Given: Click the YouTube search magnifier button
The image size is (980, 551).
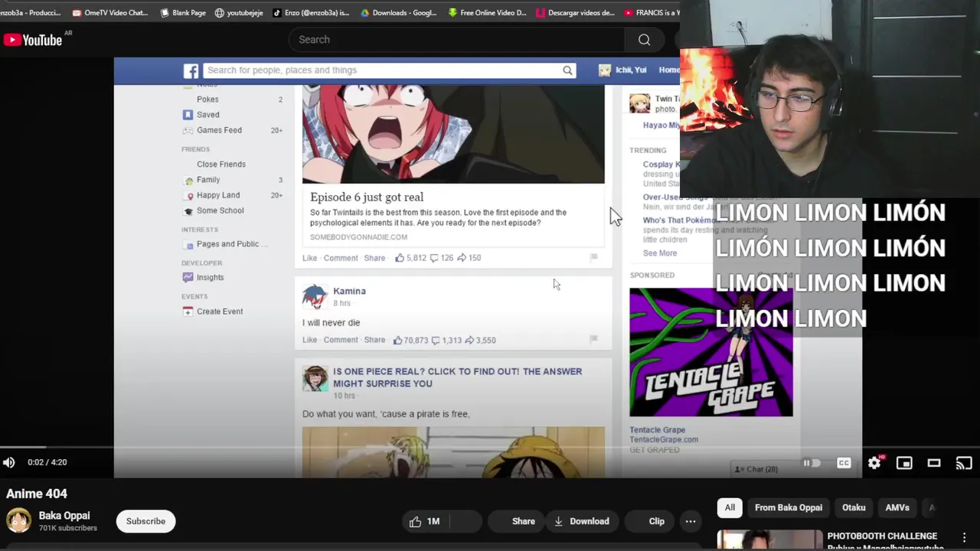Looking at the screenshot, I should pos(644,40).
